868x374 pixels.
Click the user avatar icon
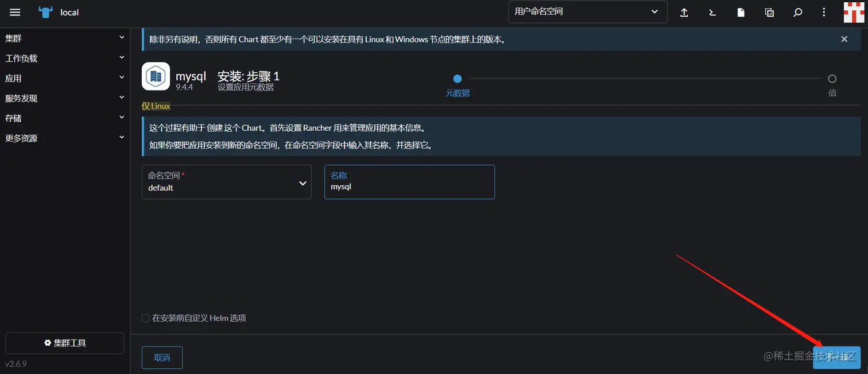pyautogui.click(x=854, y=12)
